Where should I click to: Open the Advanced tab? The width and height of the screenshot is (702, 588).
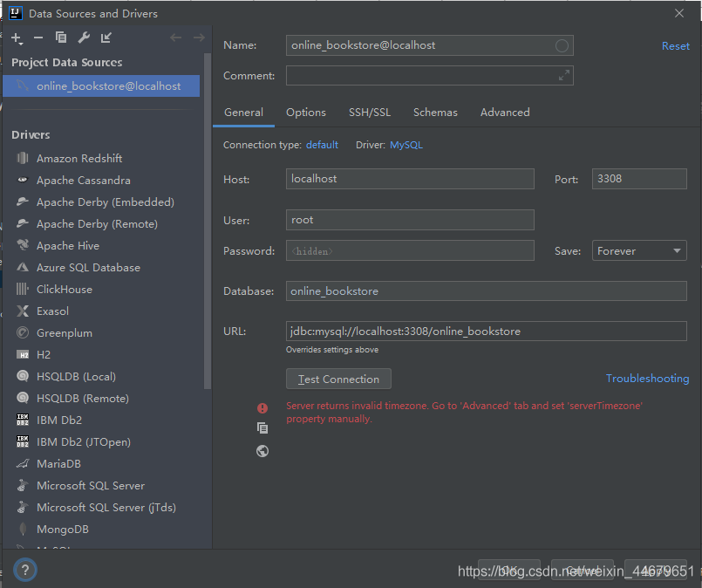point(505,113)
